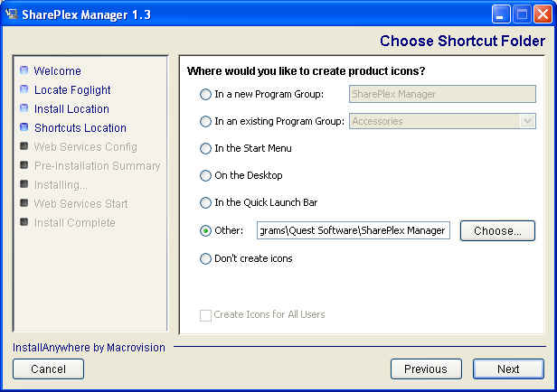Click the Pre-Installation Summary step label
557x392 pixels.
(98, 166)
